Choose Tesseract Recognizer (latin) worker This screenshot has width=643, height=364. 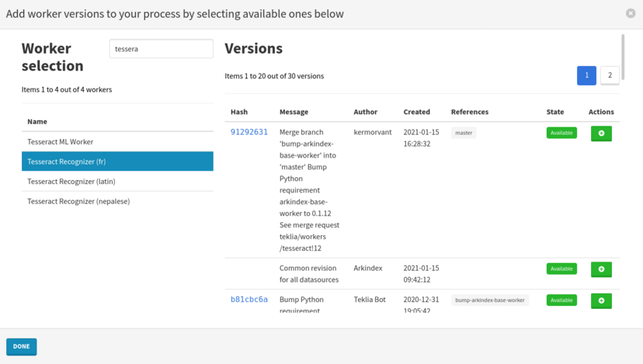click(x=70, y=182)
